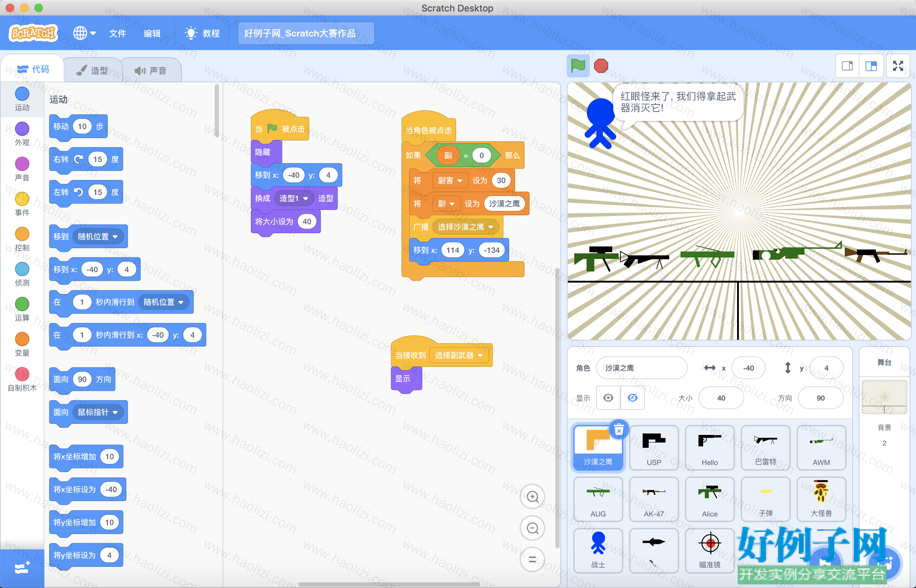Select the 事件 events category
Image resolution: width=916 pixels, height=588 pixels.
tap(22, 204)
